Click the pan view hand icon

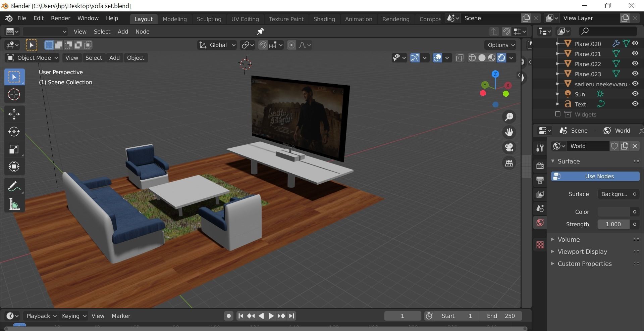coord(509,132)
